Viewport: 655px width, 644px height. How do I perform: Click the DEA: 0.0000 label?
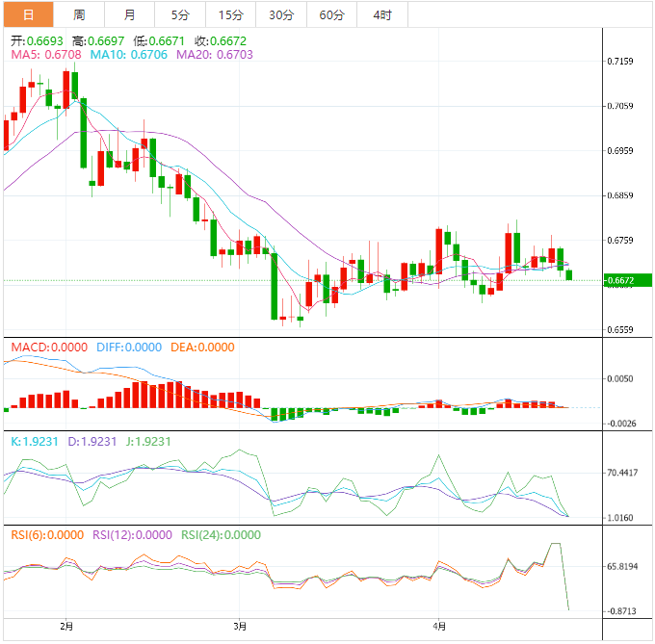coord(202,347)
